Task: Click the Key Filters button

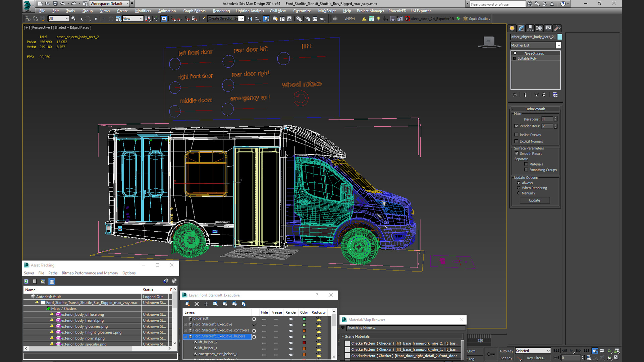Action: coord(537,358)
